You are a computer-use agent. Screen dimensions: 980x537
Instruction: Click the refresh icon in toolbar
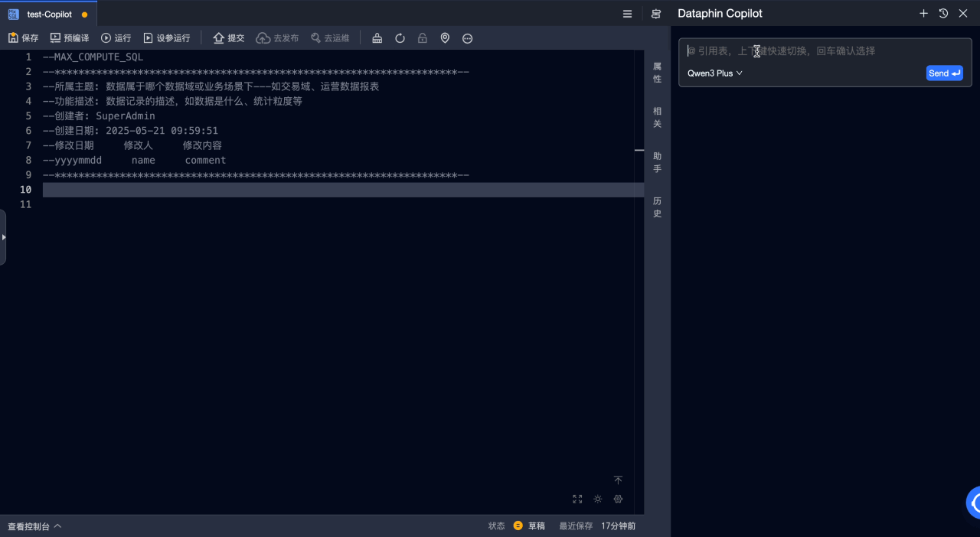[x=400, y=38]
